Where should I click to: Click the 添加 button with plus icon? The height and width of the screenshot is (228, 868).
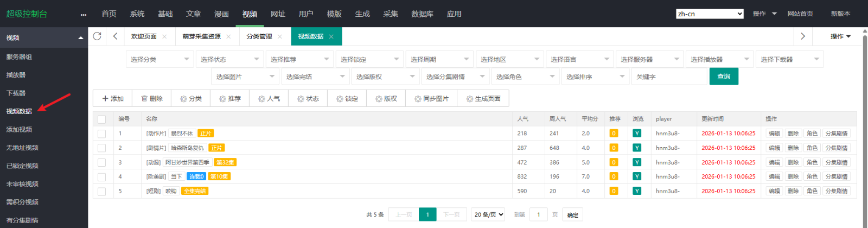[113, 99]
